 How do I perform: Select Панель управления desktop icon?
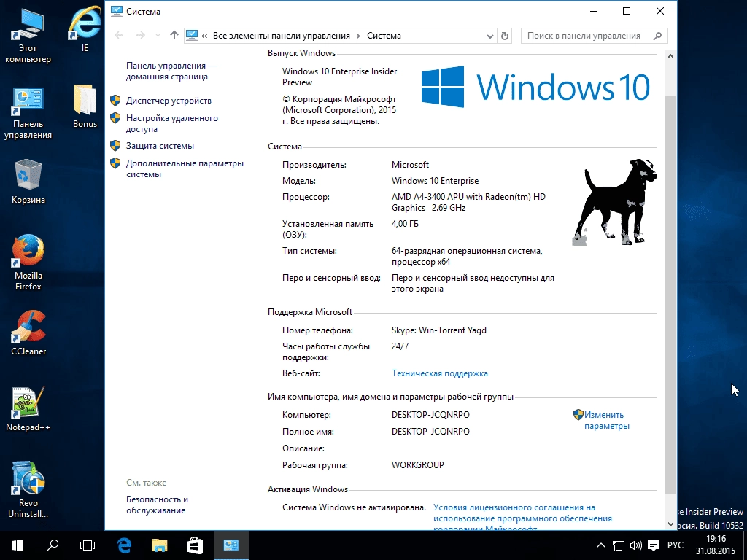28,113
